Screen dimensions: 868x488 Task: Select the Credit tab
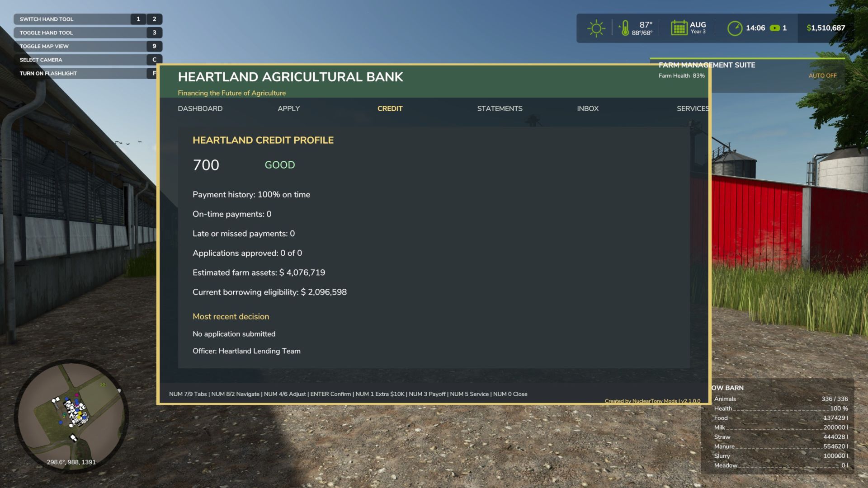coord(390,108)
